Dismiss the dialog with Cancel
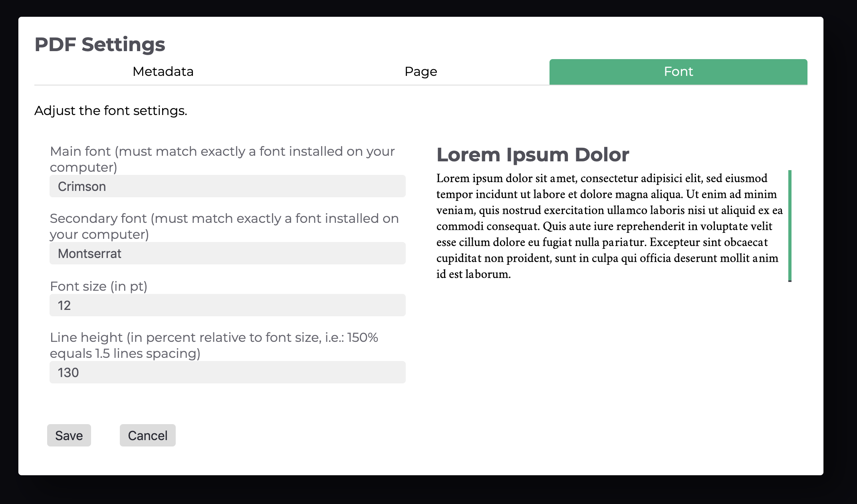Viewport: 857px width, 504px height. click(x=147, y=435)
